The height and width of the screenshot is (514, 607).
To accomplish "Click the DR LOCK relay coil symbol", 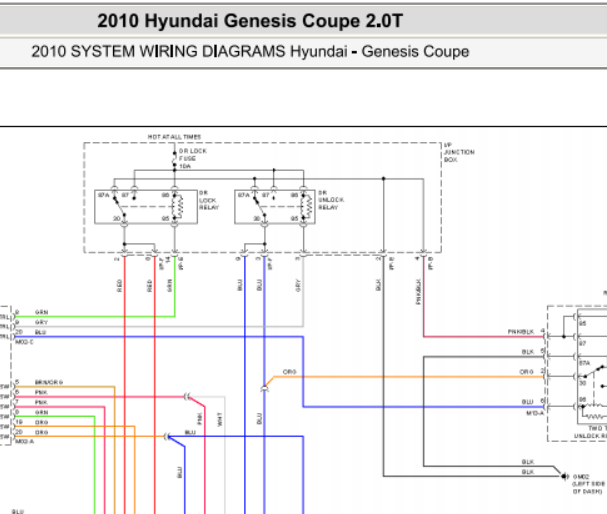I will [x=179, y=207].
